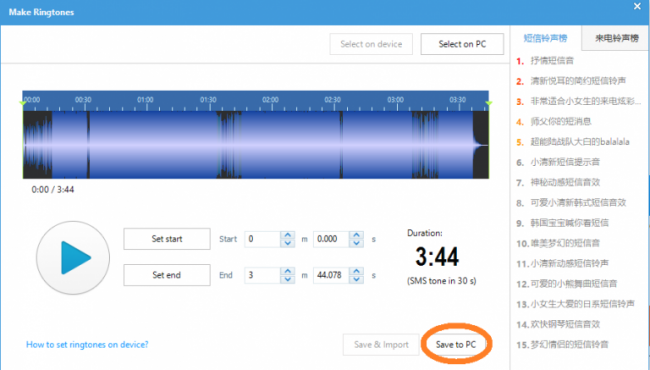The image size is (650, 370).
Task: Switch to the 短信铃声榜 tab
Action: 546,38
